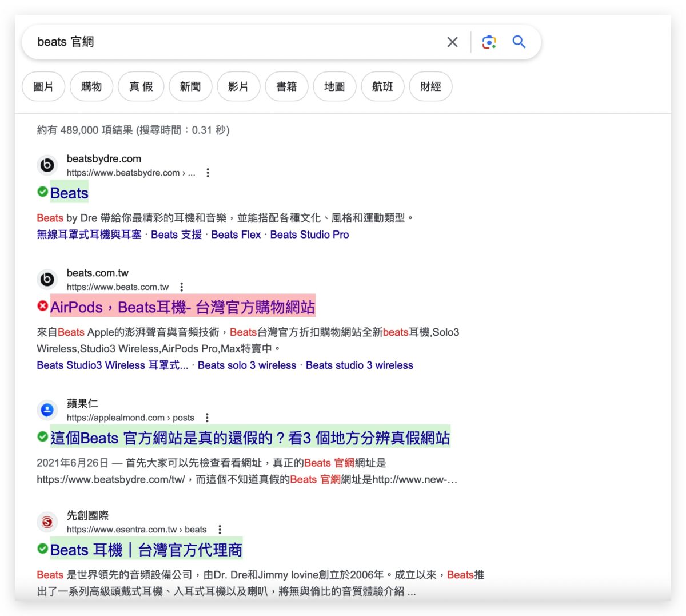This screenshot has width=686, height=616.
Task: Select the 購物 filter tab
Action: point(91,86)
